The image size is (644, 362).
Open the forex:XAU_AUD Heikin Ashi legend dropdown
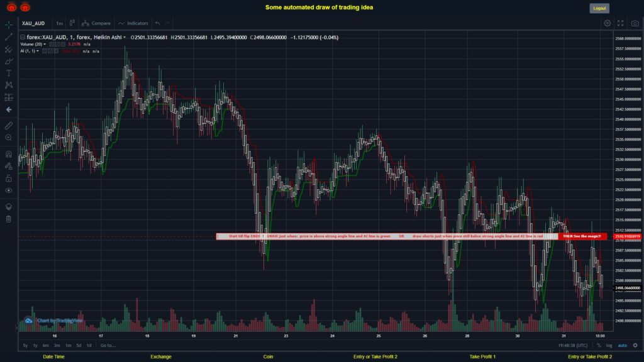125,37
